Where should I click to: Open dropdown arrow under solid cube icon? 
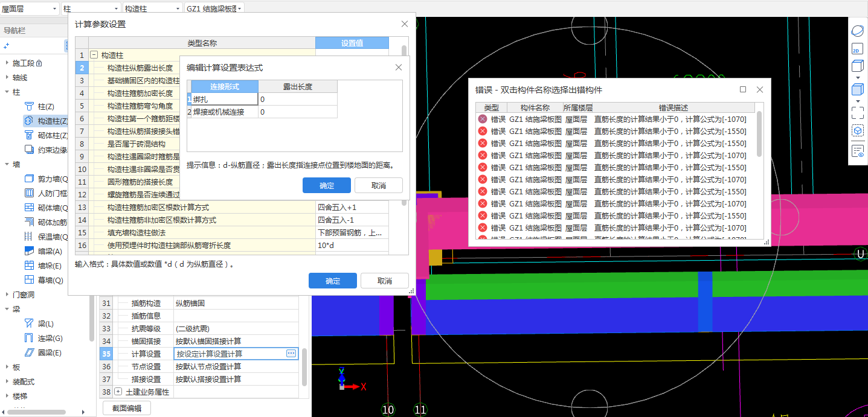tap(857, 101)
